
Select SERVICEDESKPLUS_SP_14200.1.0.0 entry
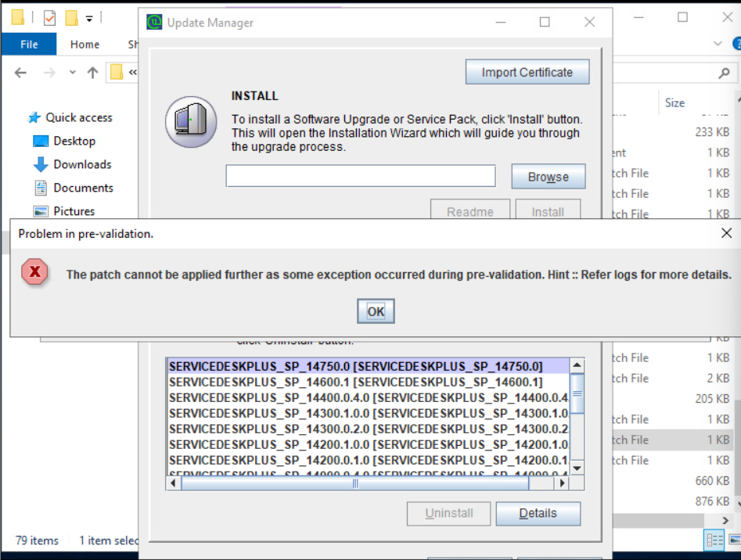pos(369,444)
